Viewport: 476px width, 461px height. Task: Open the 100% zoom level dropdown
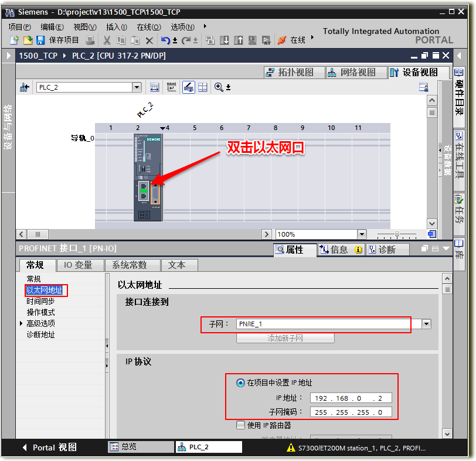click(x=362, y=234)
